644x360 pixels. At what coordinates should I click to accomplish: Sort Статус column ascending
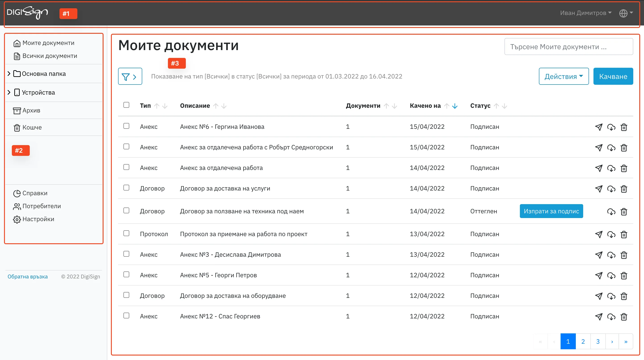(x=496, y=106)
